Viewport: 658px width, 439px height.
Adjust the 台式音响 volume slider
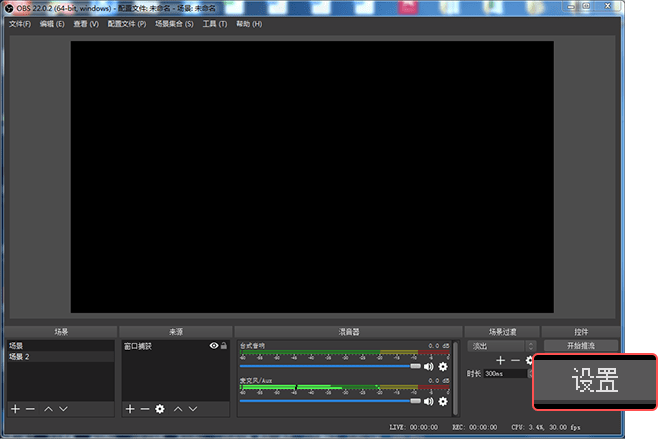[330, 366]
